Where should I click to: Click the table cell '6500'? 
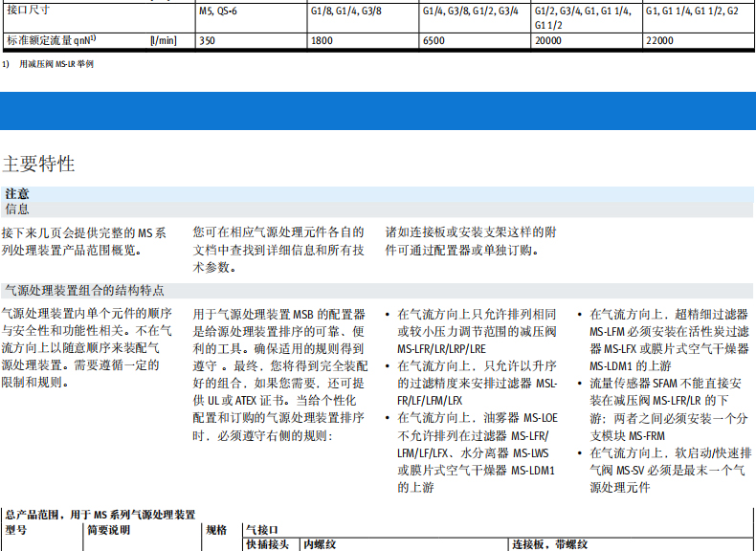[434, 40]
